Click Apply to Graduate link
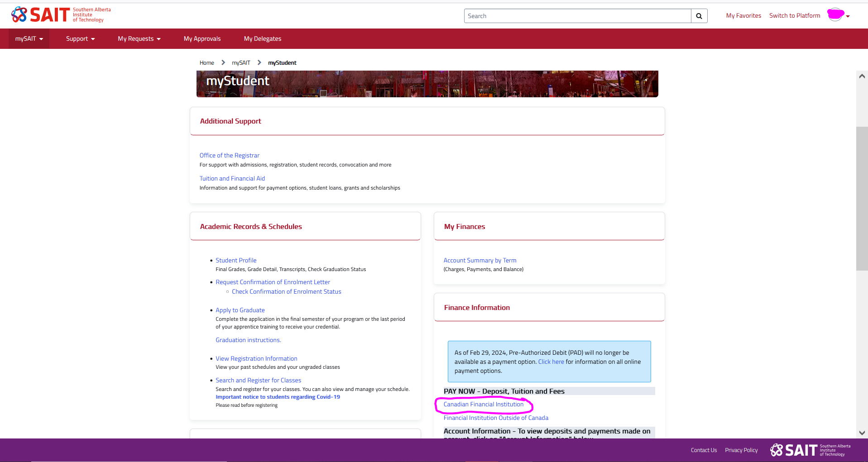Screen dimensions: 868x462 tap(240, 310)
